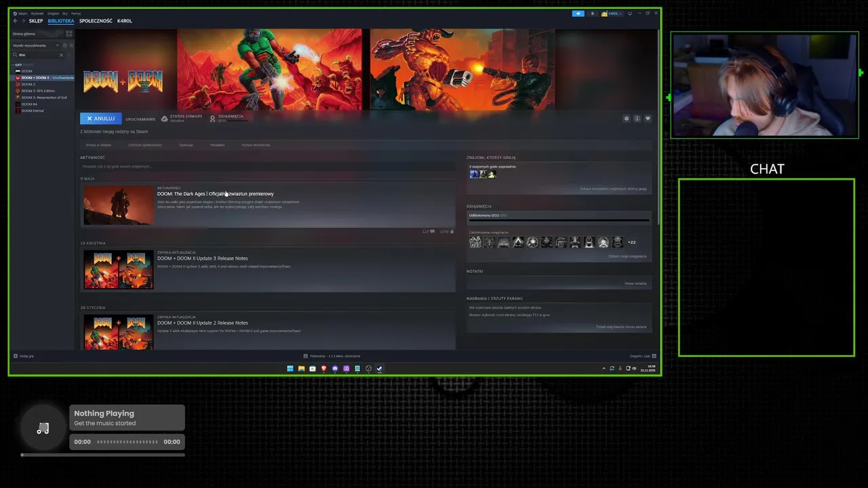This screenshot has height=488, width=868.
Task: Open the Znajomi menu
Action: 53,14
